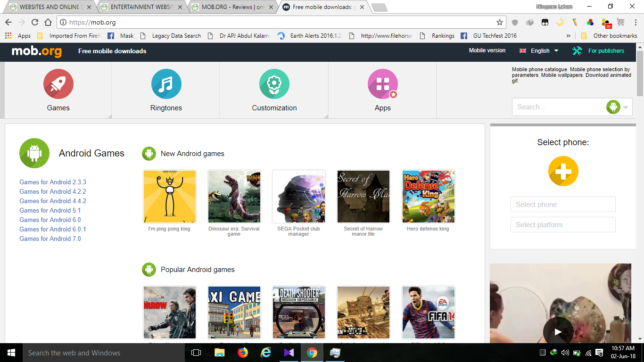This screenshot has width=644, height=362.
Task: Launch Firefox from the taskbar
Action: click(243, 353)
